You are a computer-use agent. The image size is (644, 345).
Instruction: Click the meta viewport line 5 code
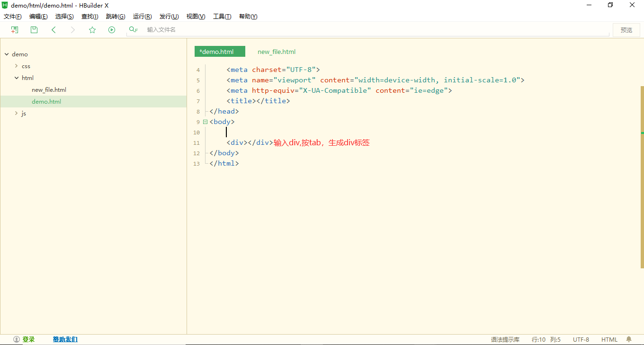(376, 80)
